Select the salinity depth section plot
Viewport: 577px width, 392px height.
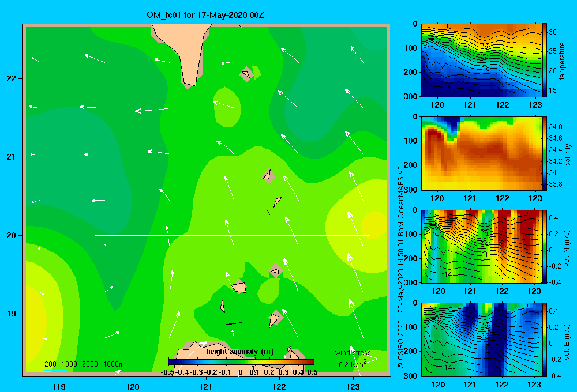click(482, 153)
